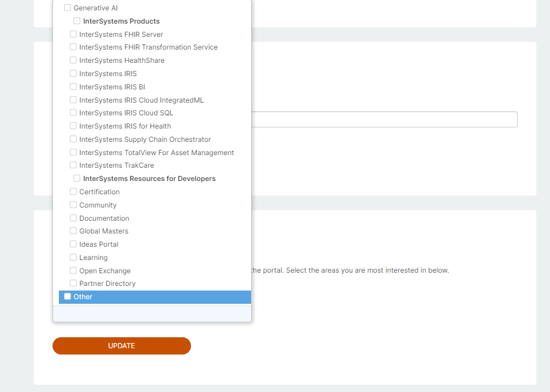Select InterSystems IRIS BI checkbox
The image size is (550, 392).
click(73, 87)
